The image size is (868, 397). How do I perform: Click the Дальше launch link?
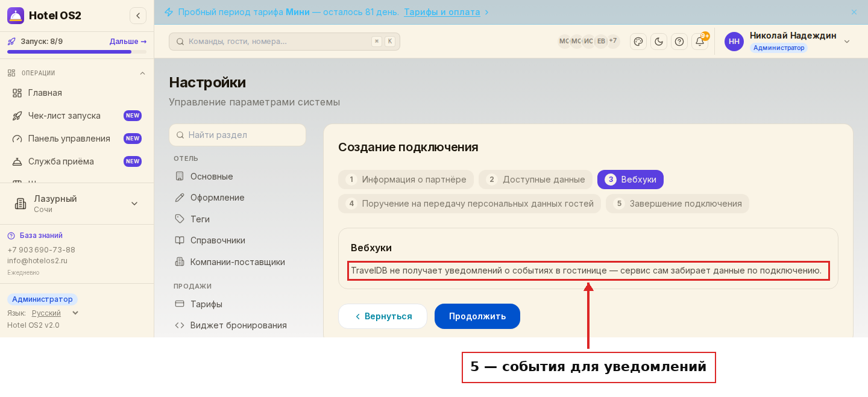point(128,42)
